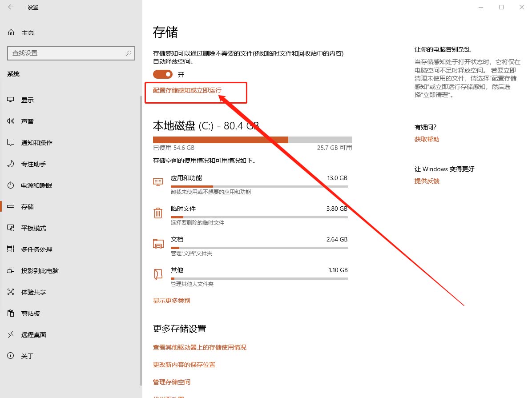Select the folder icon next to 文档

tap(158, 244)
